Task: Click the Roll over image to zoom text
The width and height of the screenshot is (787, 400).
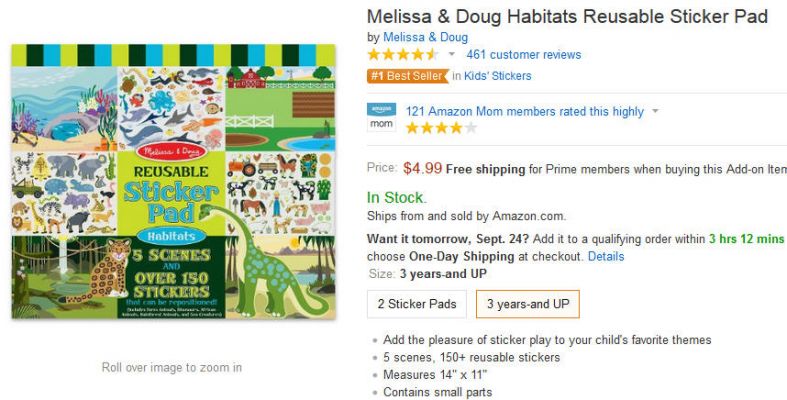Action: point(171,367)
